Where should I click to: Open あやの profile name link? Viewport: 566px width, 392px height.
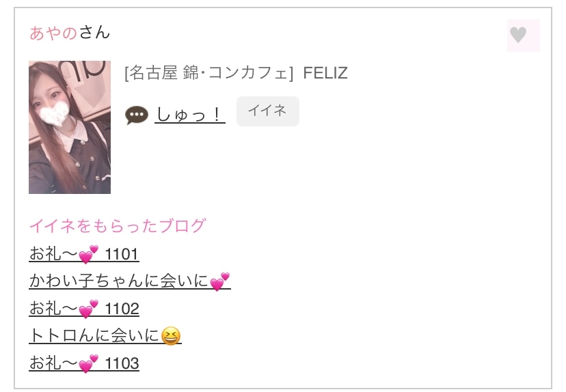point(53,32)
